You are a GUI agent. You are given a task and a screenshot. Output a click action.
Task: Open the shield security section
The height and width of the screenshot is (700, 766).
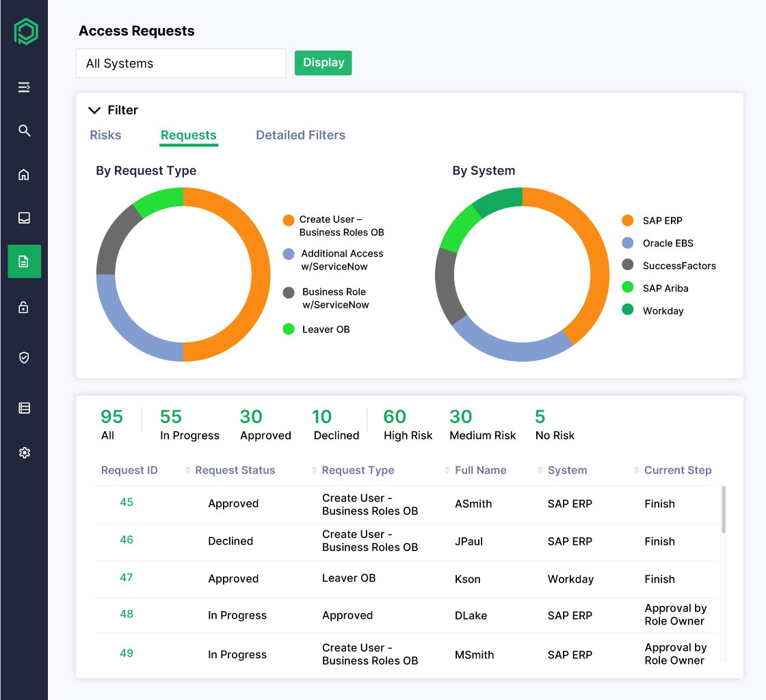coord(24,358)
